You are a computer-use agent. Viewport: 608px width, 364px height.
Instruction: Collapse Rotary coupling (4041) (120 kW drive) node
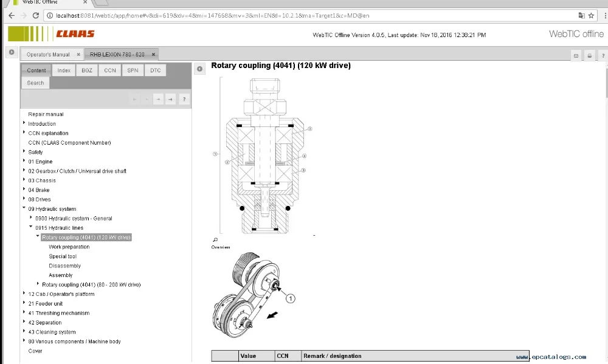38,236
